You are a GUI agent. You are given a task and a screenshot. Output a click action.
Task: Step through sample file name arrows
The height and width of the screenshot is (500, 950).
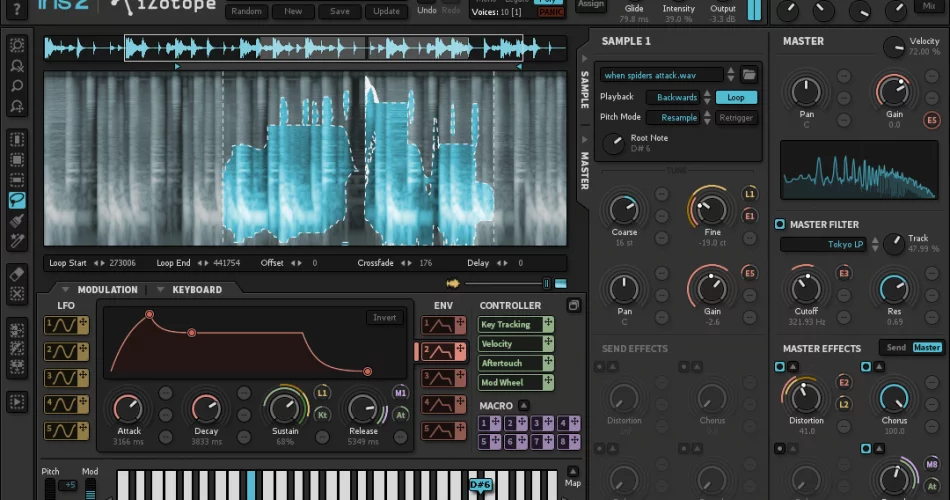(x=731, y=75)
